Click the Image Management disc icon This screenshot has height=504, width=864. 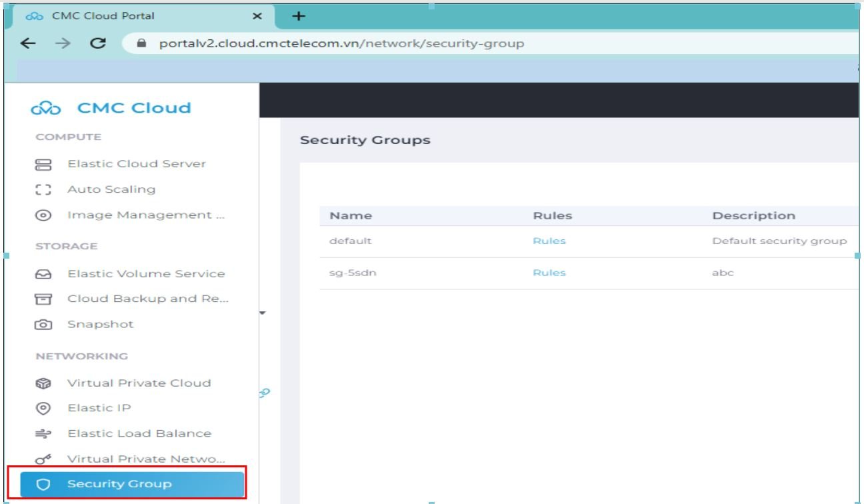click(43, 215)
